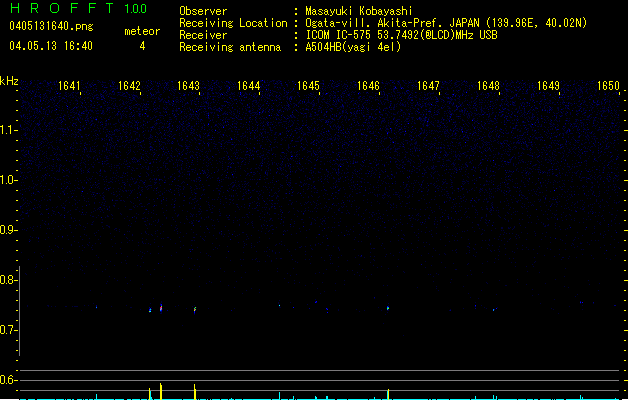This screenshot has height=400, width=629.
Task: Click the Receiver label
Action: (203, 35)
